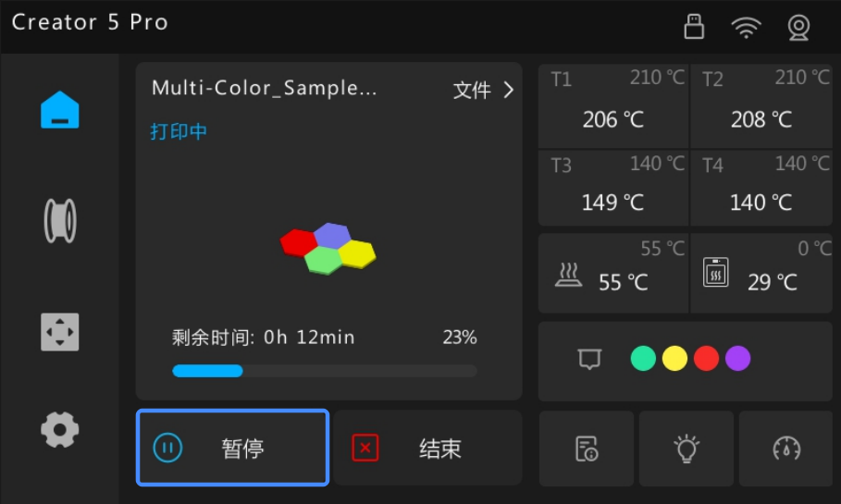The width and height of the screenshot is (841, 504).
Task: Select the red filament color dot
Action: 706,358
